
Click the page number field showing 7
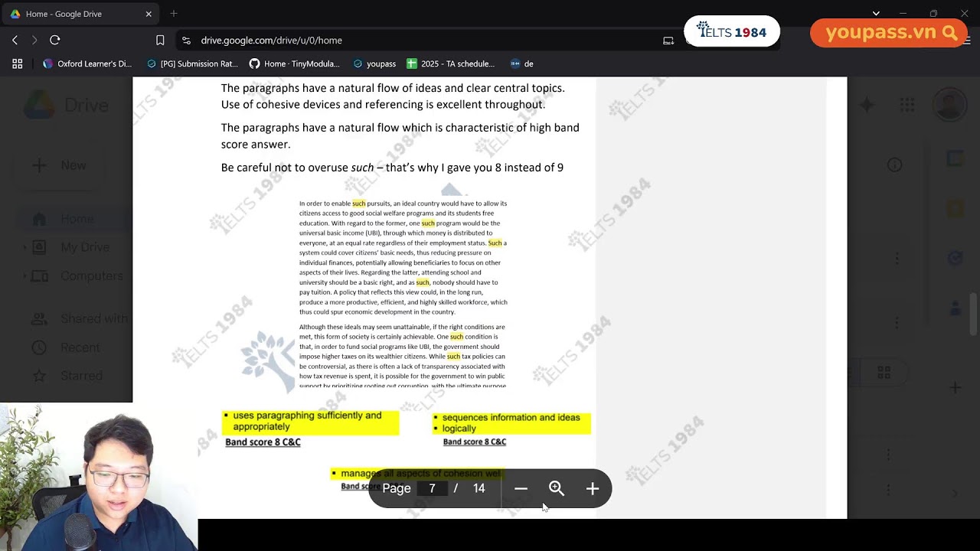pyautogui.click(x=432, y=488)
